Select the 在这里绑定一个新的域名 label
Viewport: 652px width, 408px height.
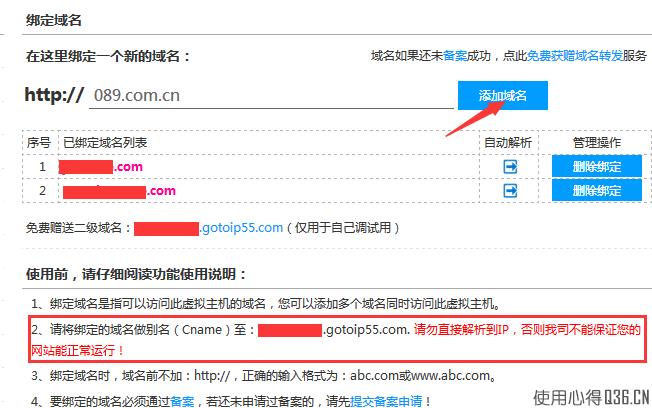108,56
